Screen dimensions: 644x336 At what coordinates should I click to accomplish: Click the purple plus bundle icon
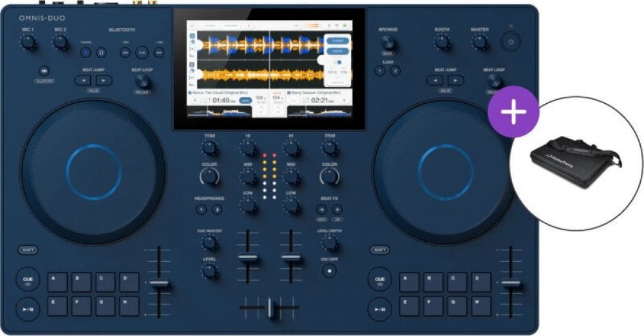pos(513,111)
